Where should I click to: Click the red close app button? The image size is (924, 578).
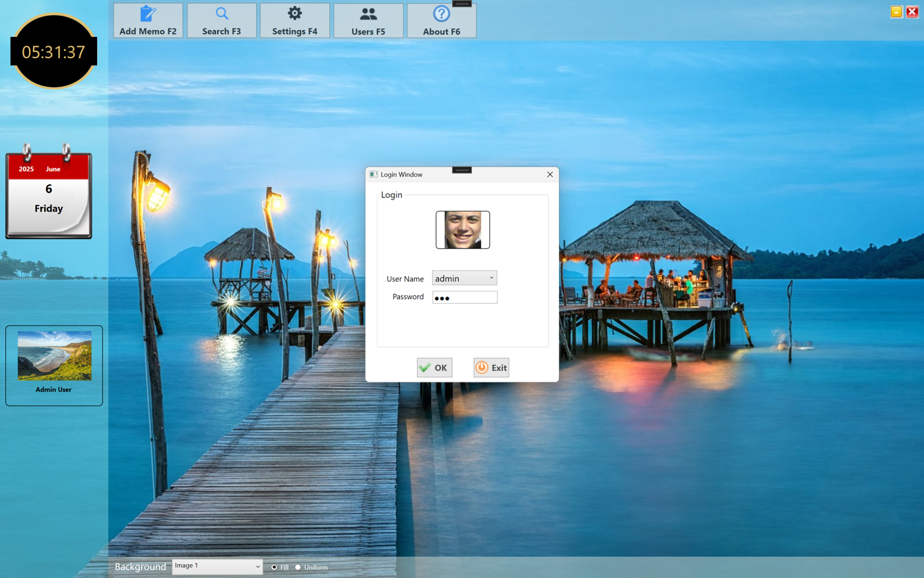tap(912, 12)
